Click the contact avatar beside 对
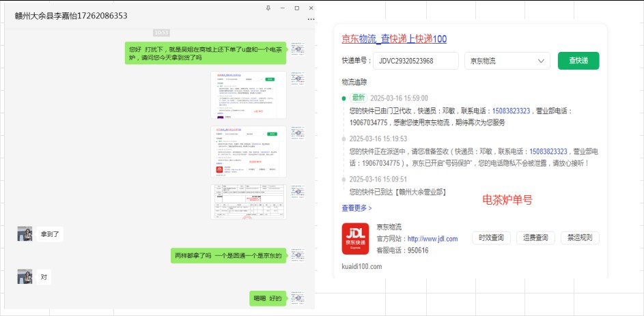This screenshot has height=316, width=644. click(x=25, y=276)
